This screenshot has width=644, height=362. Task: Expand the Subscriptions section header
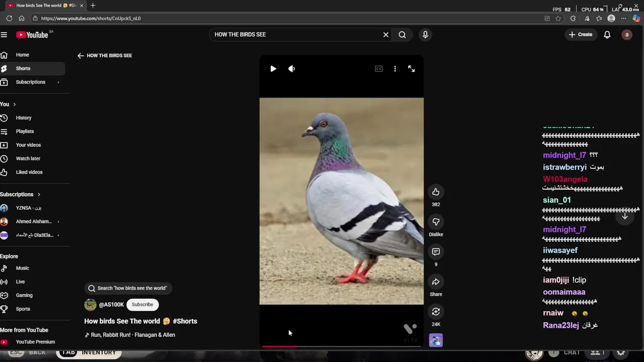[x=20, y=195]
